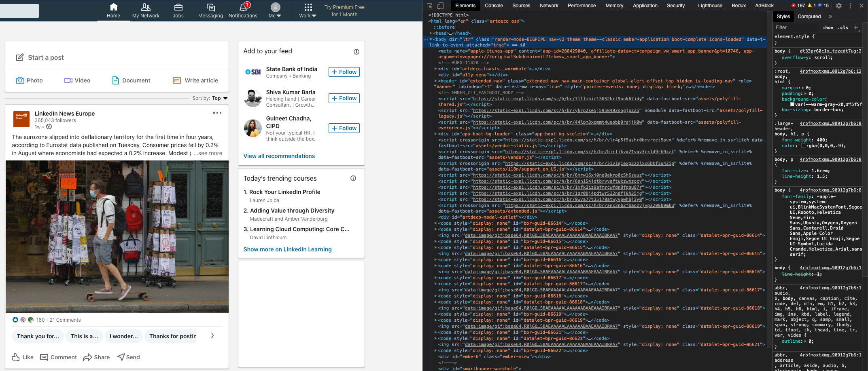Switch to the Console tab in DevTools

[x=494, y=6]
